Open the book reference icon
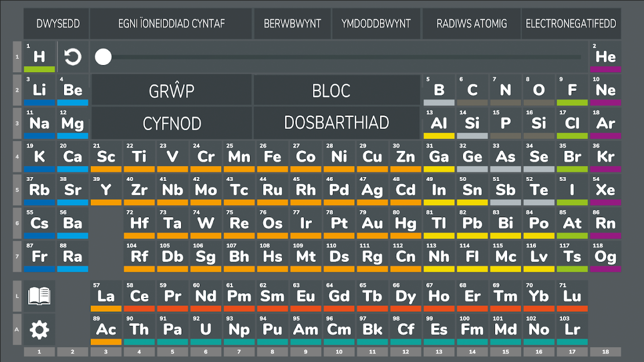Image resolution: width=644 pixels, height=362 pixels. click(39, 296)
